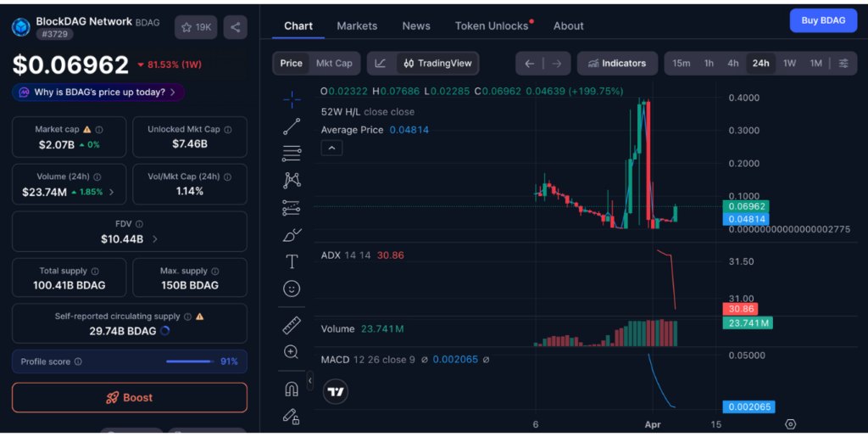This screenshot has height=437, width=868.
Task: Click the 0.04814 average price label
Action: (x=746, y=219)
